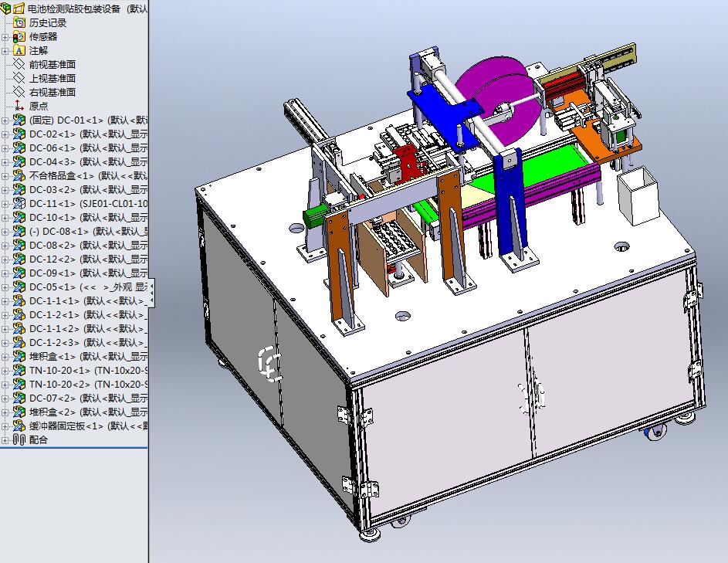The height and width of the screenshot is (563, 728).
Task: Expand the 堆积盒<2> tree node
Action: (5, 412)
